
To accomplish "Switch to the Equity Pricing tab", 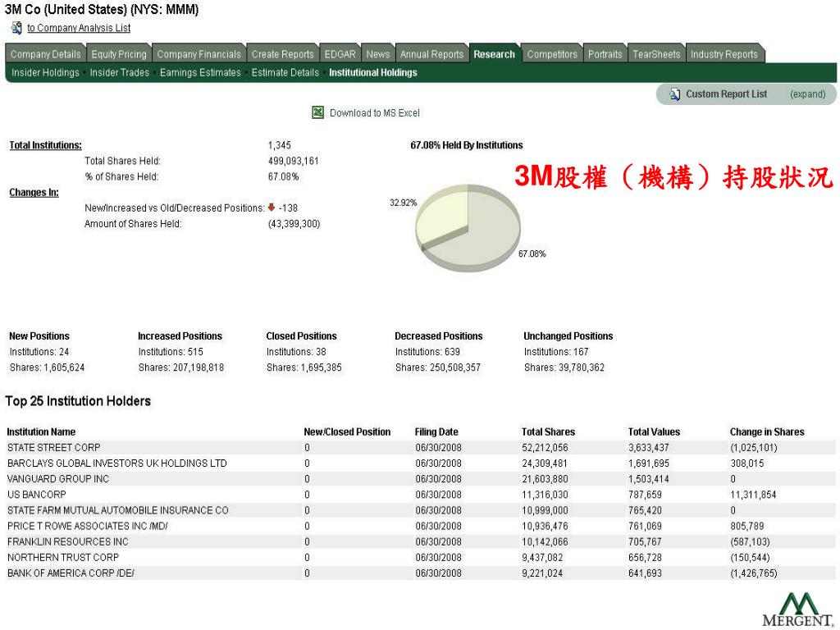I will 119,54.
